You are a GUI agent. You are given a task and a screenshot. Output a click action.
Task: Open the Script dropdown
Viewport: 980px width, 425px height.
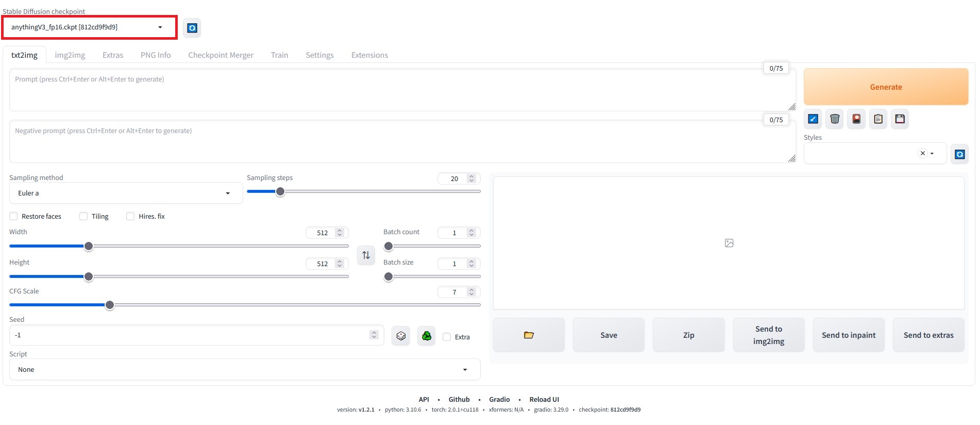point(244,370)
